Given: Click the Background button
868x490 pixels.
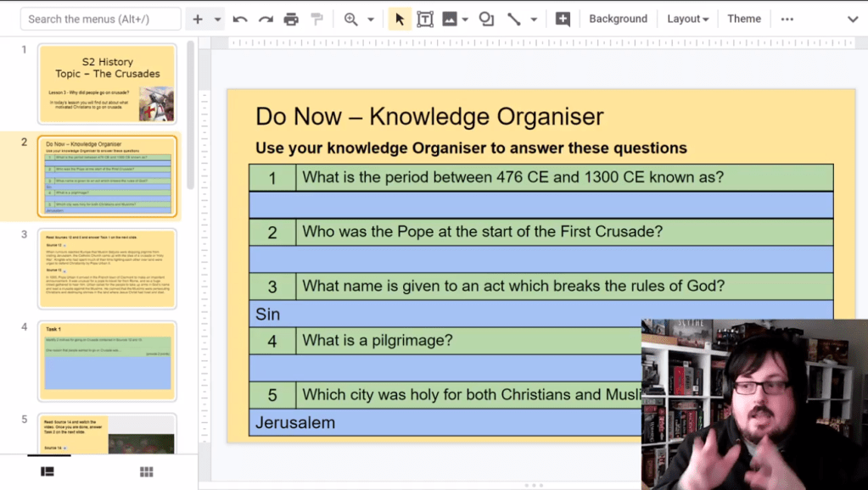Looking at the screenshot, I should click(618, 19).
